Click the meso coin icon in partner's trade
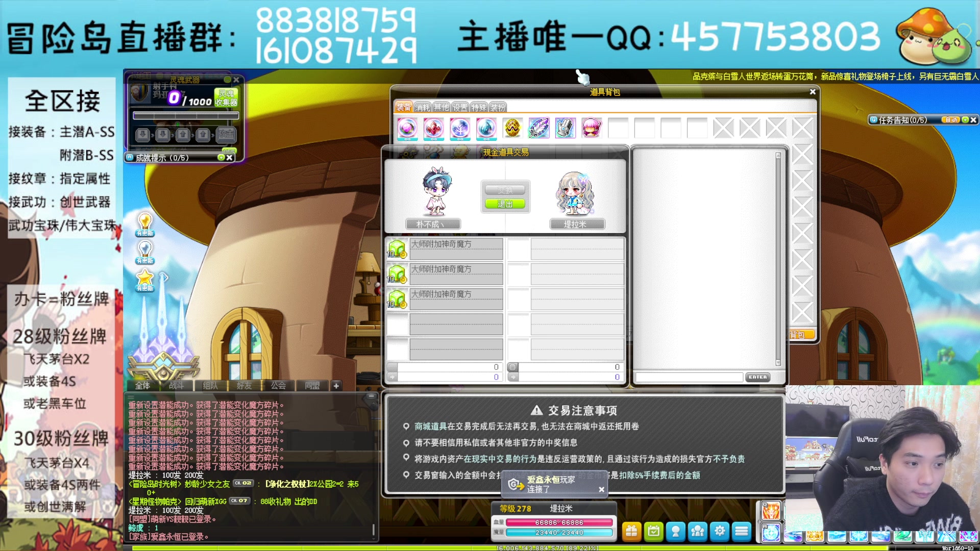980x551 pixels. point(513,367)
